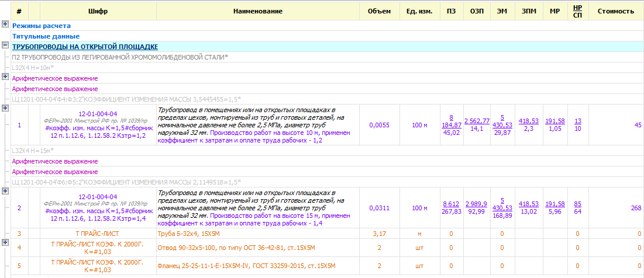The image size is (644, 278).
Task: Expand details of estimate row 2
Action: 5,190
